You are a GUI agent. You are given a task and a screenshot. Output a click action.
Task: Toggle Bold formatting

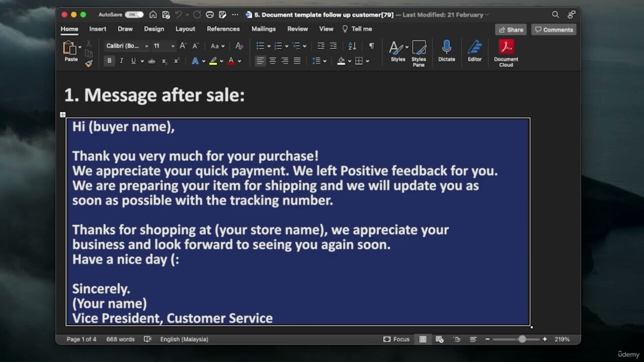coord(109,61)
